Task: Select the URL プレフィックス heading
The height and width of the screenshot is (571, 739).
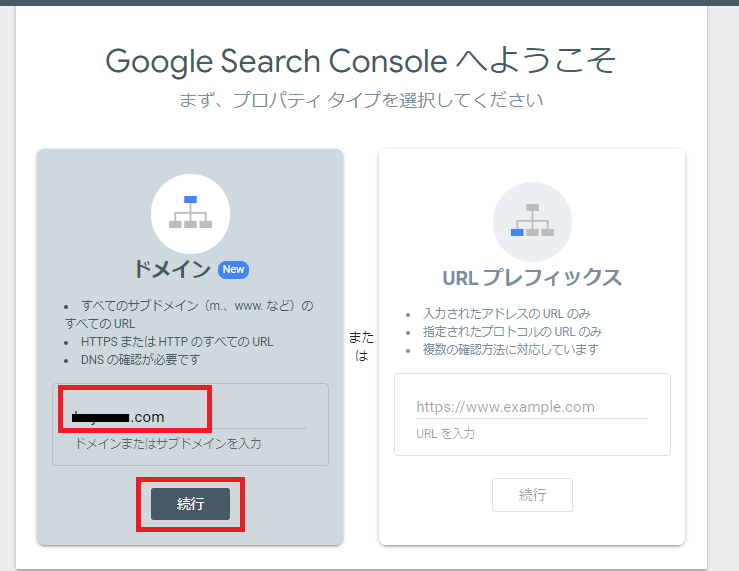Action: point(532,277)
